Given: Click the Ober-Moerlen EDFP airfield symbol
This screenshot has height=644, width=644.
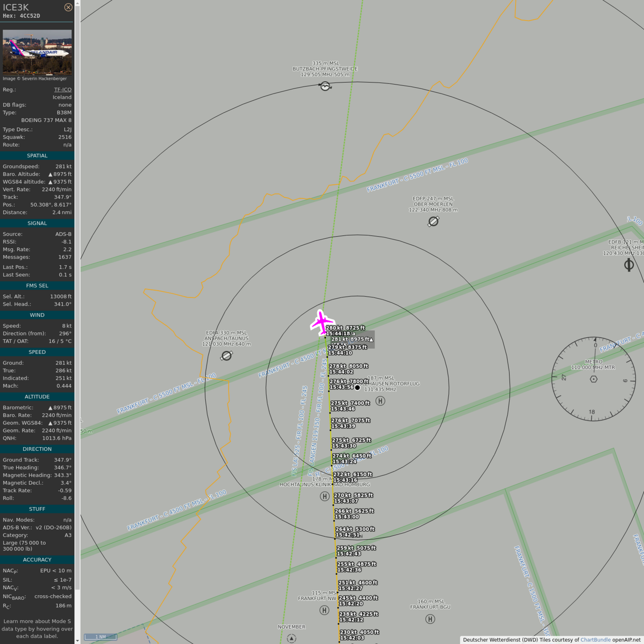Looking at the screenshot, I should click(433, 221).
